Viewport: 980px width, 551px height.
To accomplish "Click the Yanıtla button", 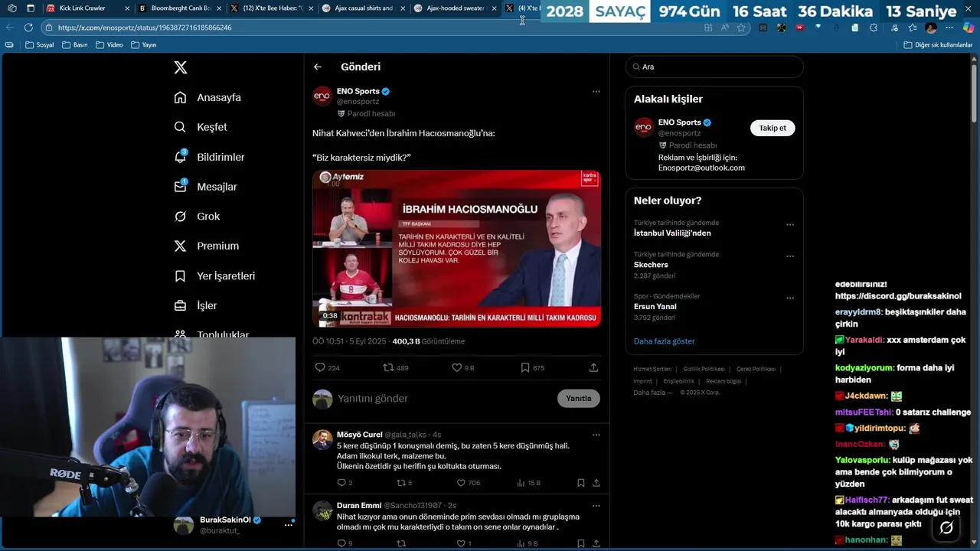I will point(578,398).
